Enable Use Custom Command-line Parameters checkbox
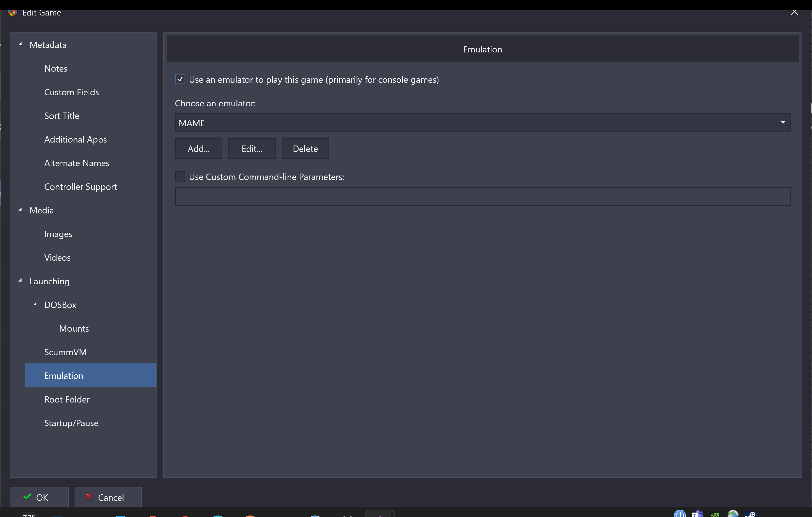 click(x=180, y=177)
